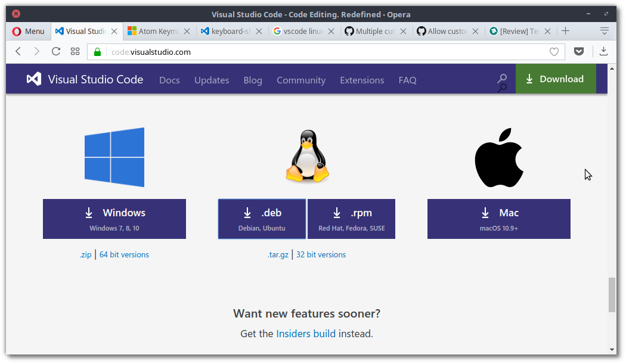
Task: Switch to the vscode linux tab
Action: [x=303, y=30]
